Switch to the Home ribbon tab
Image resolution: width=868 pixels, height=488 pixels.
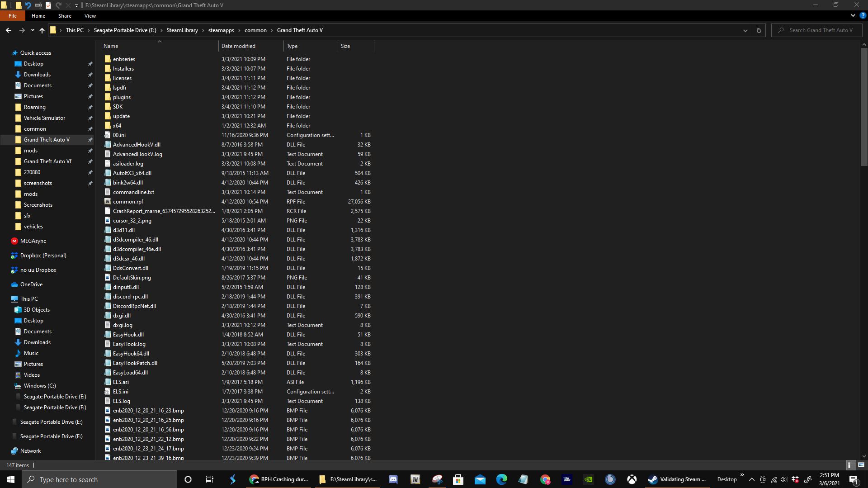coord(38,16)
